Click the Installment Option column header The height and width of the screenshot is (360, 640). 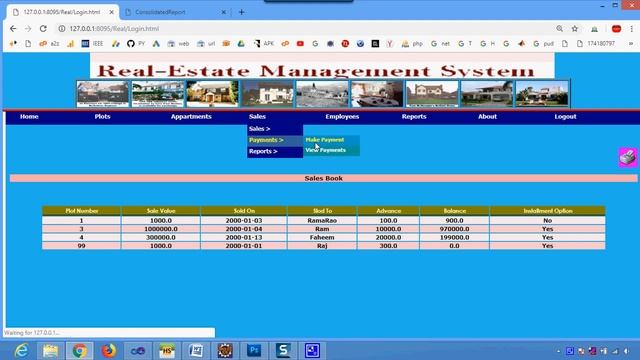(x=548, y=211)
